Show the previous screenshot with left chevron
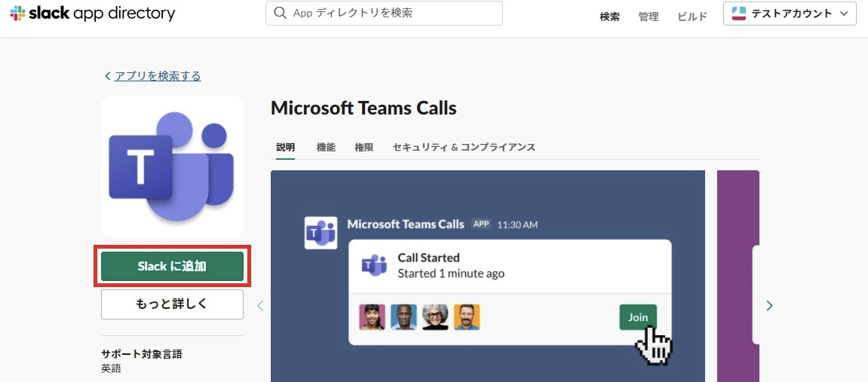Viewport: 868px width, 382px height. point(260,305)
